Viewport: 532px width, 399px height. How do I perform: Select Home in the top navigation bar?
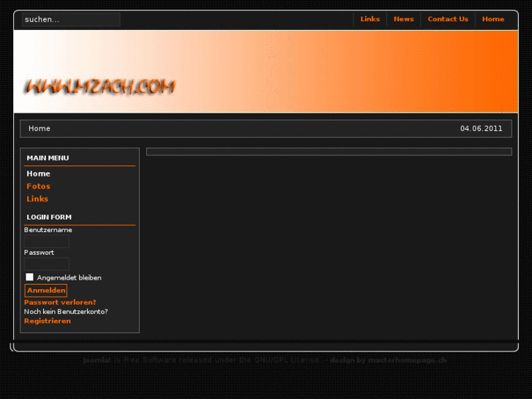[x=493, y=19]
